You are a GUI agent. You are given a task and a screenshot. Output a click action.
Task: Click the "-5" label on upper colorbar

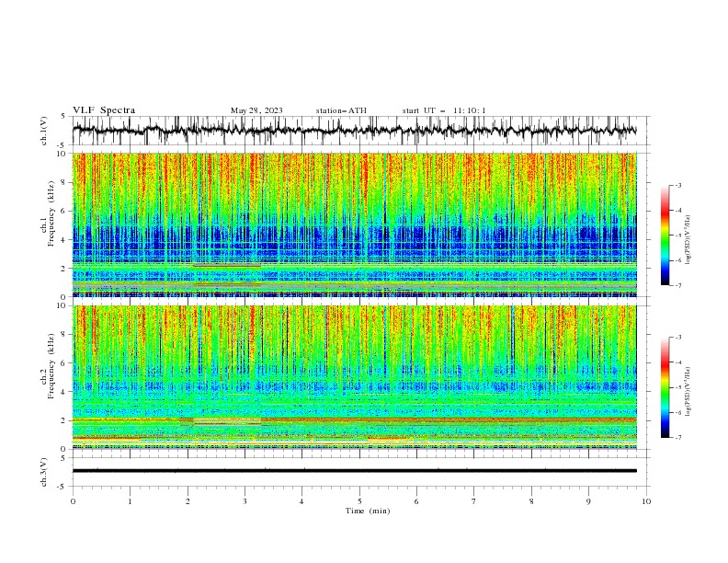677,236
